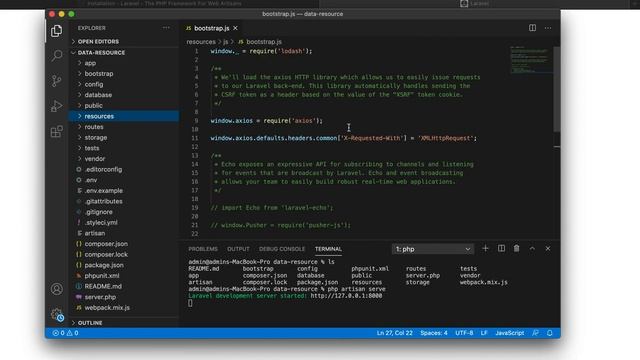
Task: Click bootstrap.js in the breadcrumb
Action: (264, 42)
